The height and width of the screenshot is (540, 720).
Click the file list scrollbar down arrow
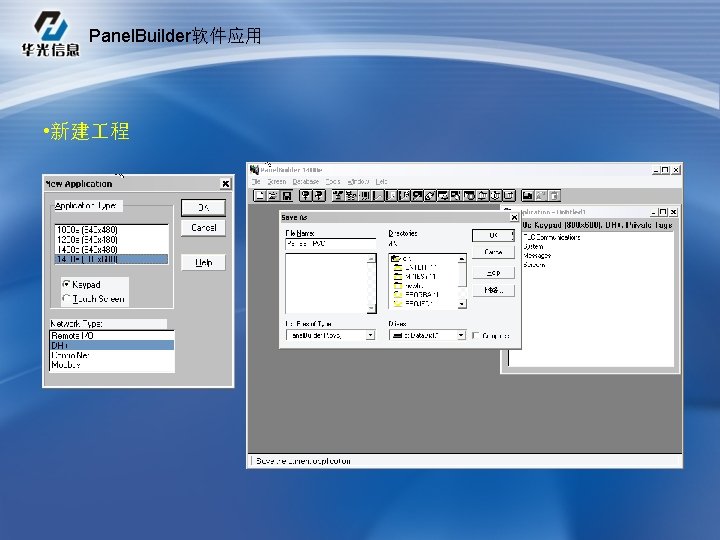[x=371, y=308]
